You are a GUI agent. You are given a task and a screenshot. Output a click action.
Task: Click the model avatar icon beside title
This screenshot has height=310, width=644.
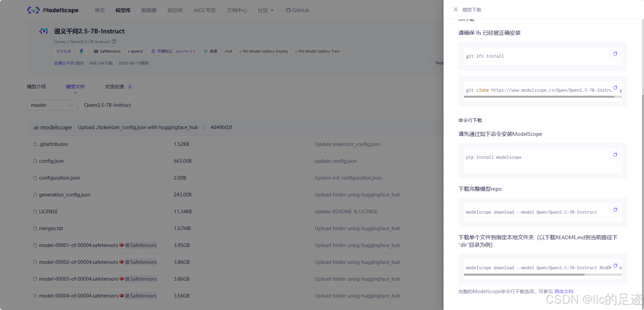[43, 31]
